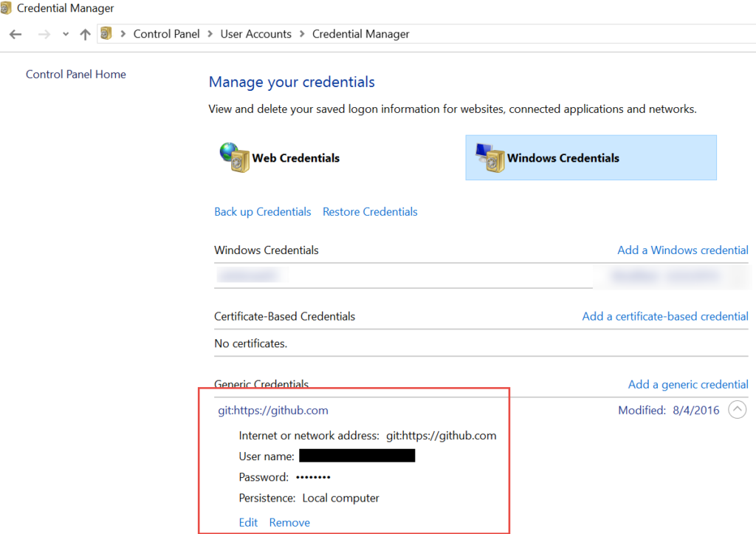The image size is (756, 534).
Task: Open Control Panel breadcrumb
Action: (x=166, y=34)
